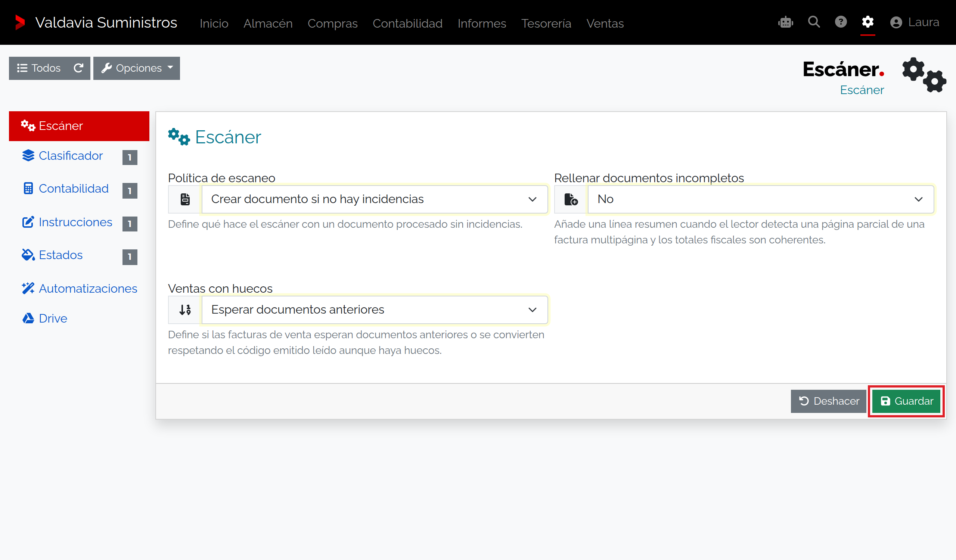Click the red Valdavia Suministros logo
Viewport: 956px width, 560px height.
[20, 22]
